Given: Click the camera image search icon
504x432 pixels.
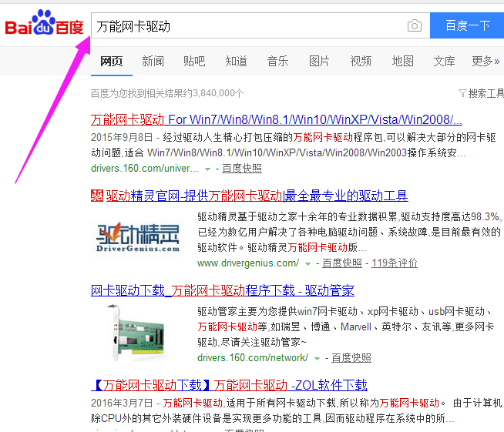Looking at the screenshot, I should tap(415, 26).
